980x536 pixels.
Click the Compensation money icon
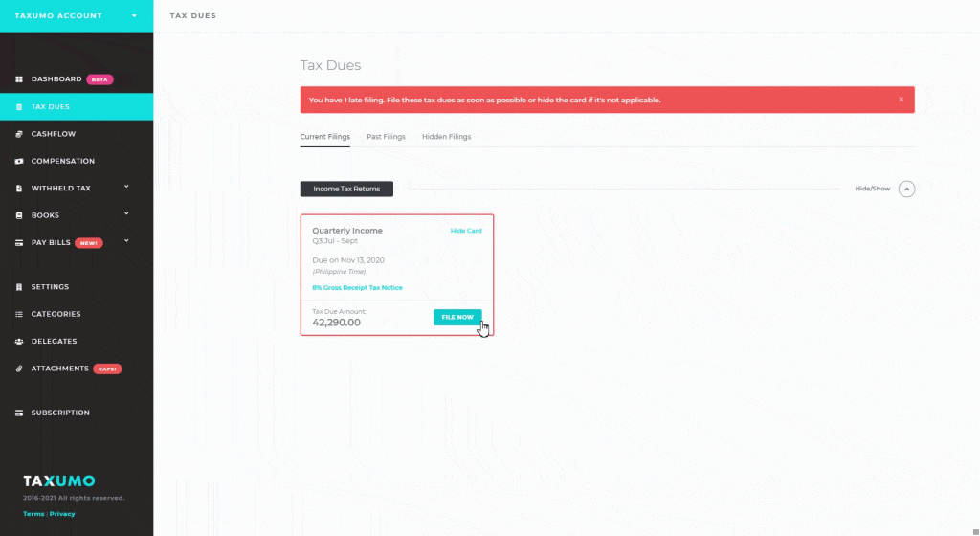coord(19,161)
